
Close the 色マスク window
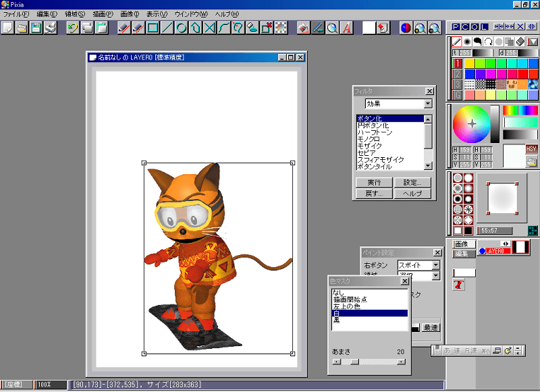point(405,281)
